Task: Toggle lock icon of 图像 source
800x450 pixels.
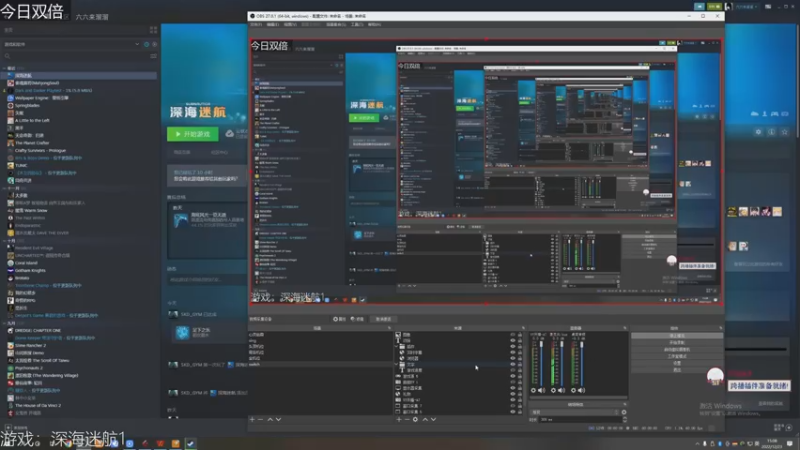Action: click(520, 335)
